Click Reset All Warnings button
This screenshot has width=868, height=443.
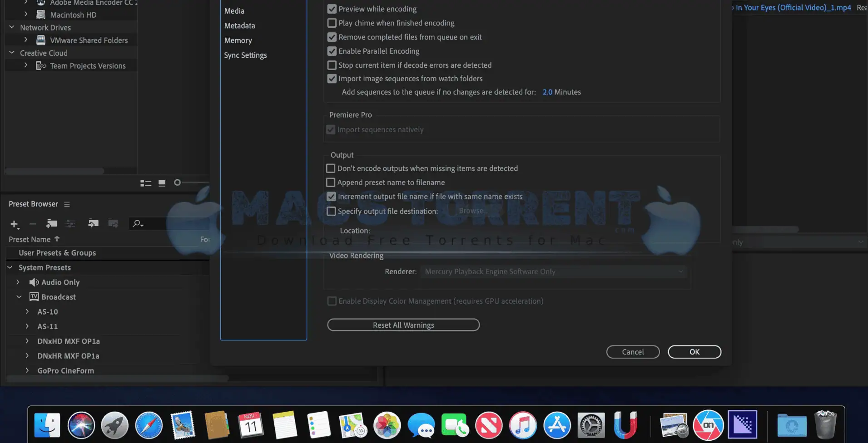tap(403, 325)
